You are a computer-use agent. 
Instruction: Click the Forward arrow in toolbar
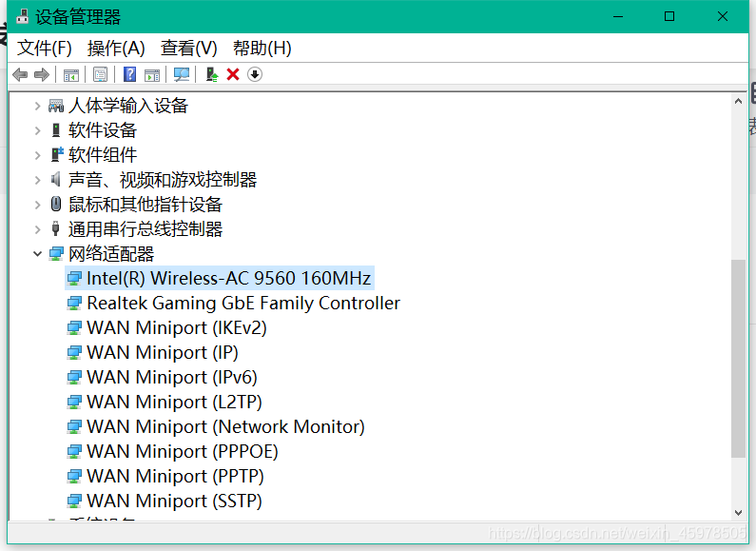42,75
